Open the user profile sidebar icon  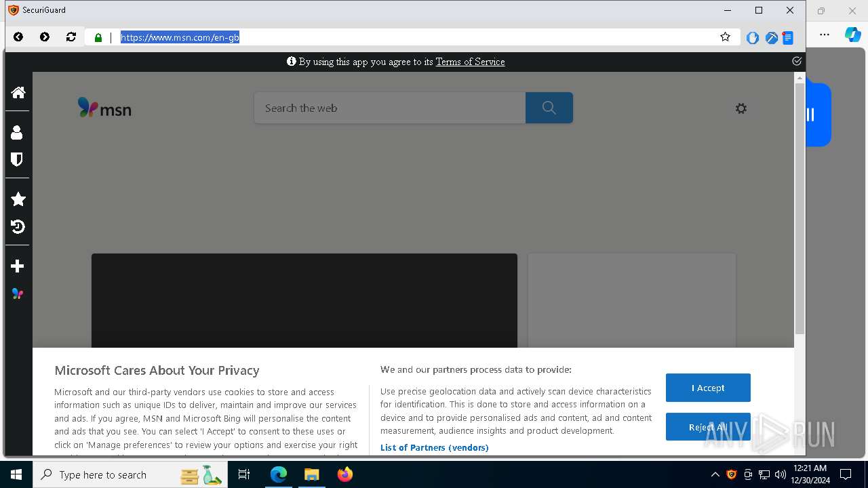click(x=18, y=132)
